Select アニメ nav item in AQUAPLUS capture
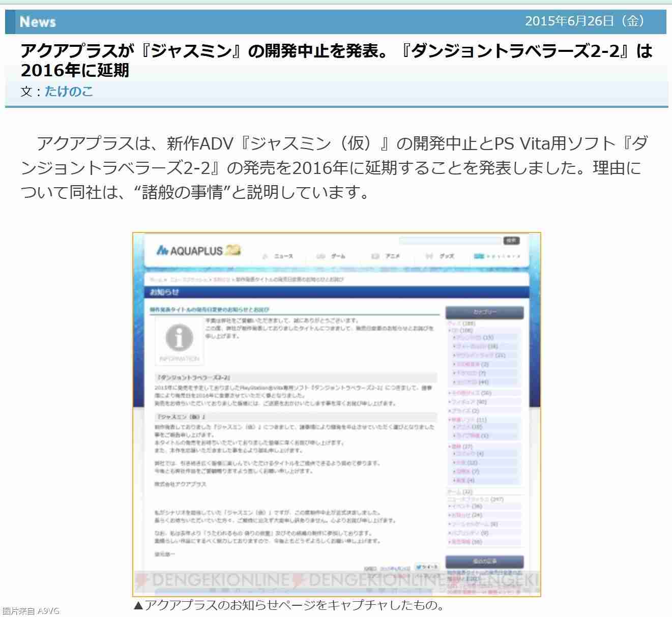The height and width of the screenshot is (617, 672). coord(386,256)
